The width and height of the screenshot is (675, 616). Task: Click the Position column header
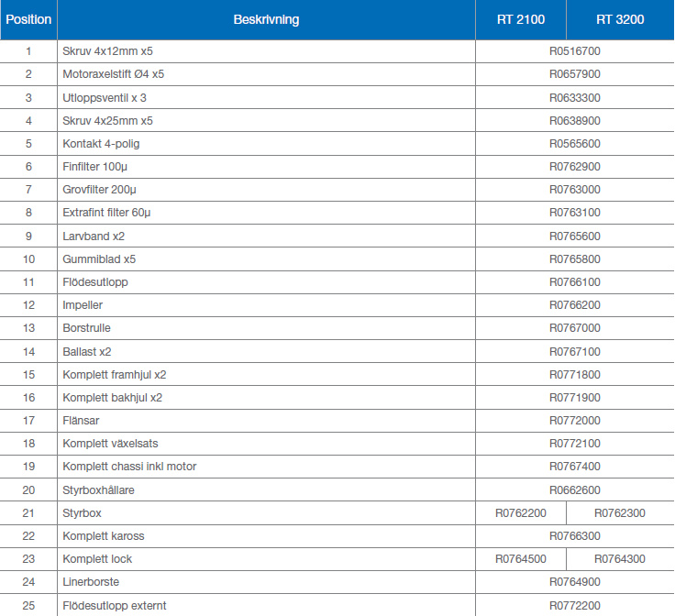tap(28, 19)
